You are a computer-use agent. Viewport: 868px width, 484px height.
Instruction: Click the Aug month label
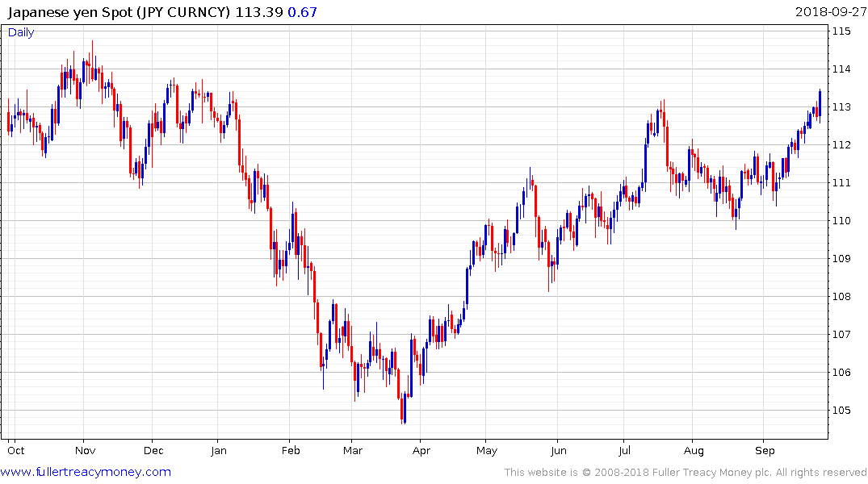click(x=694, y=451)
